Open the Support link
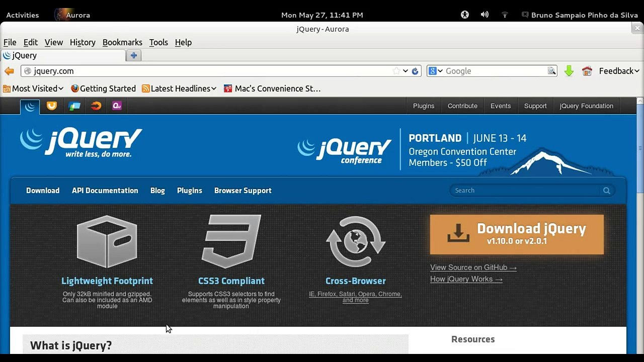644x362 pixels. (x=535, y=106)
